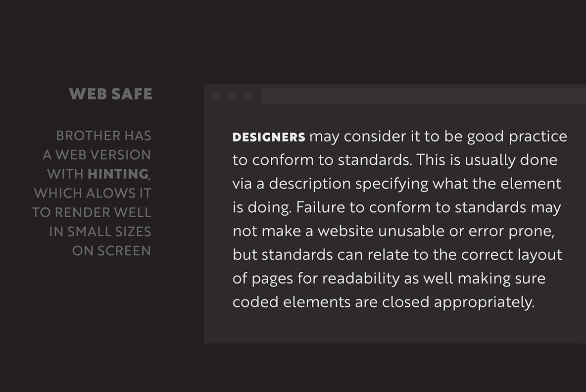Click the third window dot in mock browser

click(248, 97)
